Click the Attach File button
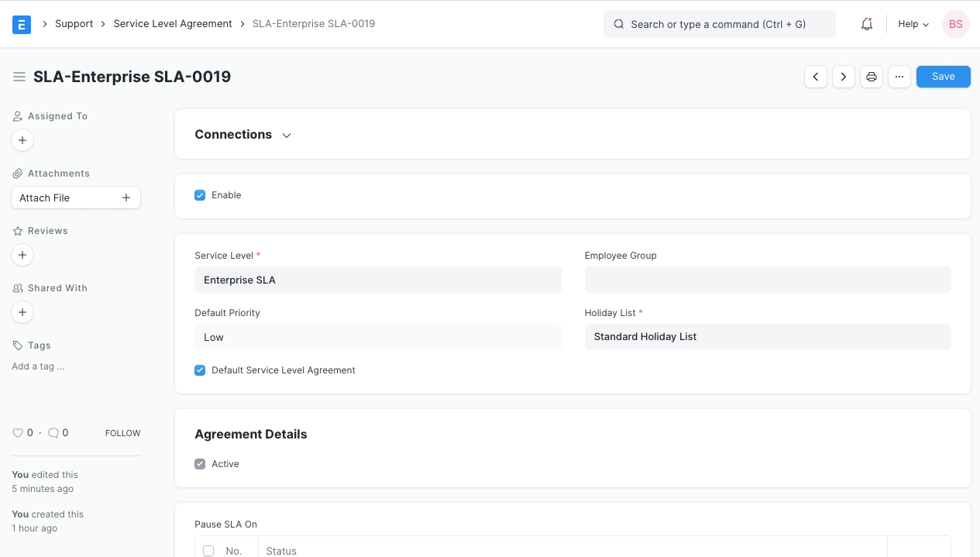This screenshot has width=980, height=557. pyautogui.click(x=75, y=198)
